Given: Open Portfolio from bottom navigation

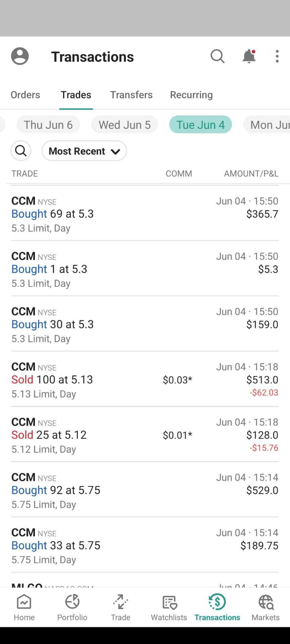Looking at the screenshot, I should point(72,608).
